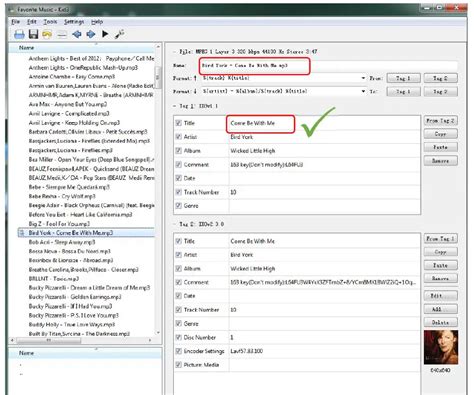This screenshot has height=395, width=474.
Task: Click Tag 1 Album value Wicked Little High
Action: click(x=253, y=151)
